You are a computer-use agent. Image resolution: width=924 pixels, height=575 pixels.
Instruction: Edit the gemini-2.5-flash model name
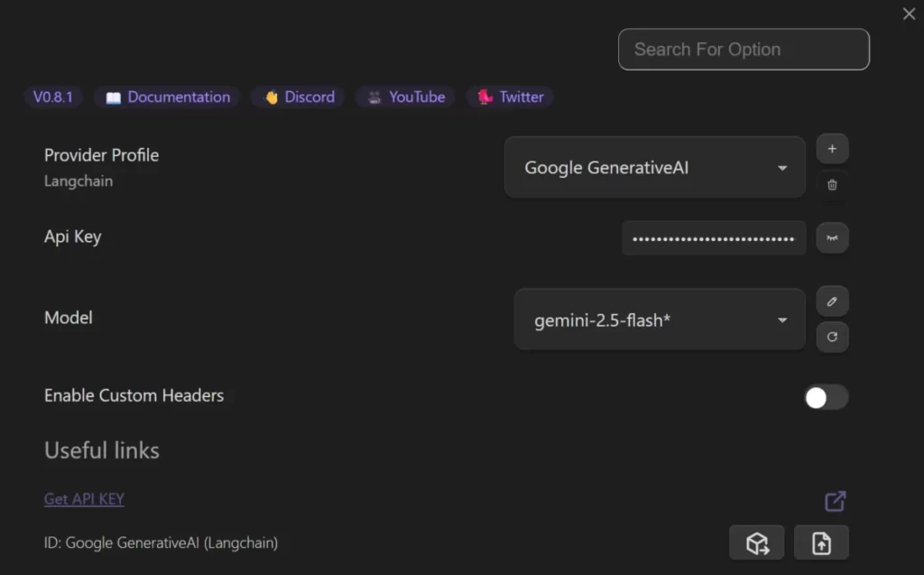(x=831, y=301)
